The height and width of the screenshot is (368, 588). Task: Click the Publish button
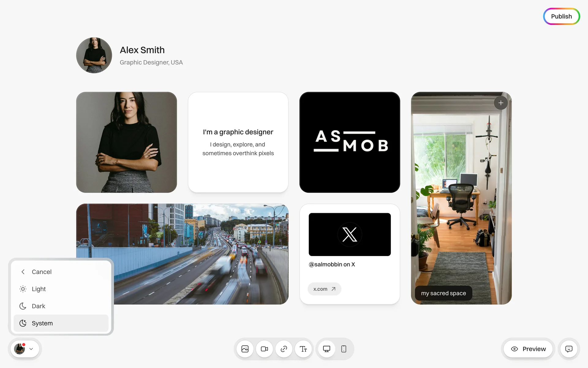(x=561, y=17)
